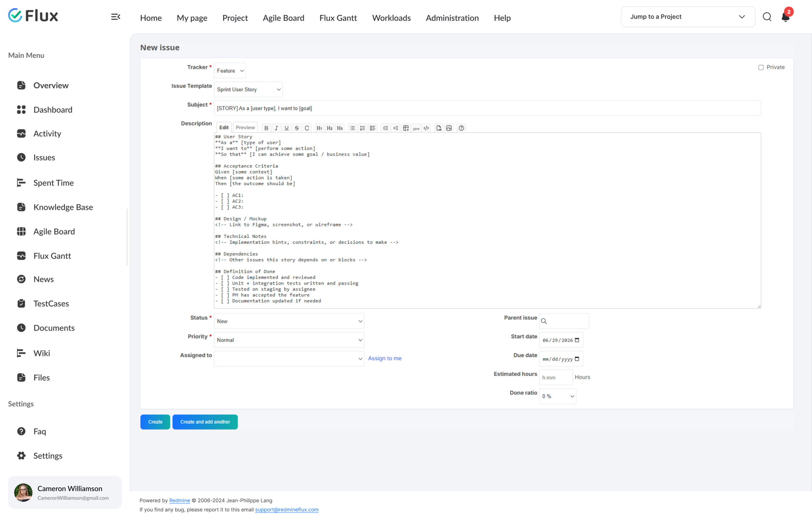Click the Flux logo
The width and height of the screenshot is (812, 519).
click(x=33, y=16)
